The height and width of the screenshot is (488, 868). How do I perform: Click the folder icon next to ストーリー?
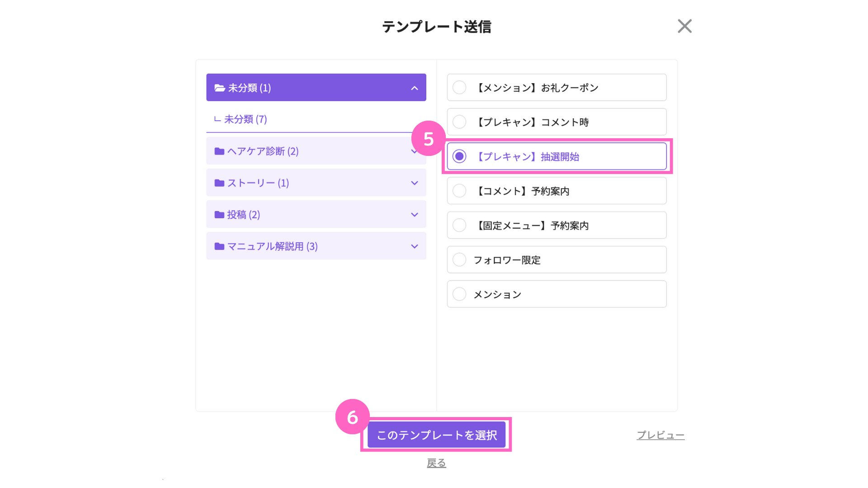click(x=219, y=183)
